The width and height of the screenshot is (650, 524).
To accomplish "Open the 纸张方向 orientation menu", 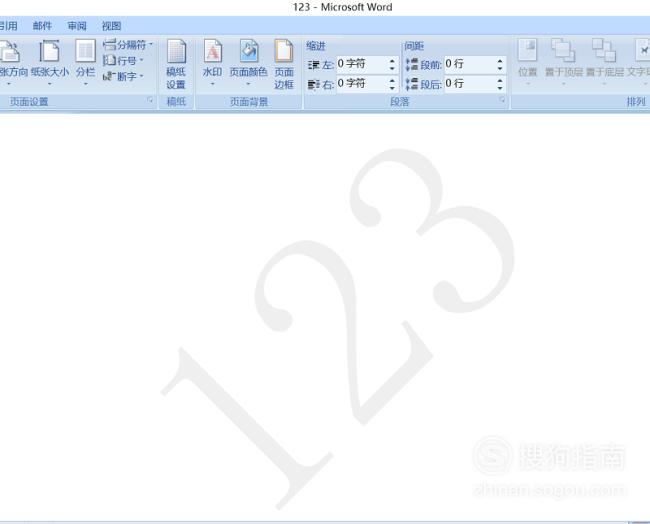I will (x=12, y=63).
